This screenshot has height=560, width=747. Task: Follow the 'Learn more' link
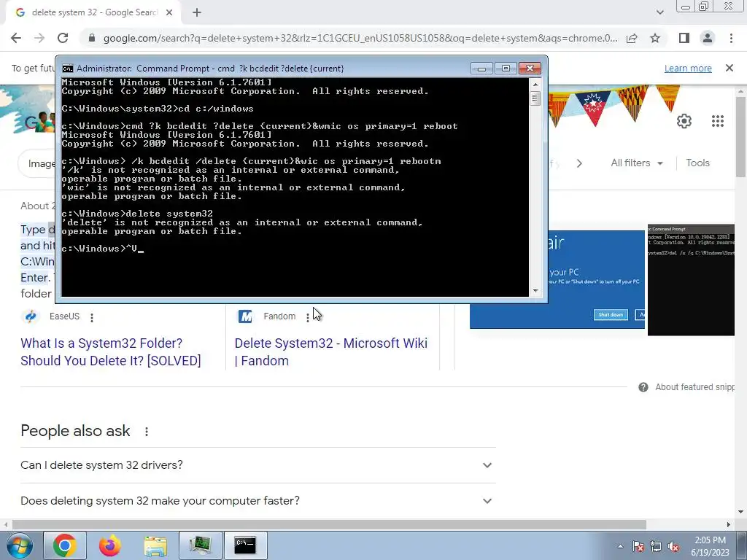[688, 68]
